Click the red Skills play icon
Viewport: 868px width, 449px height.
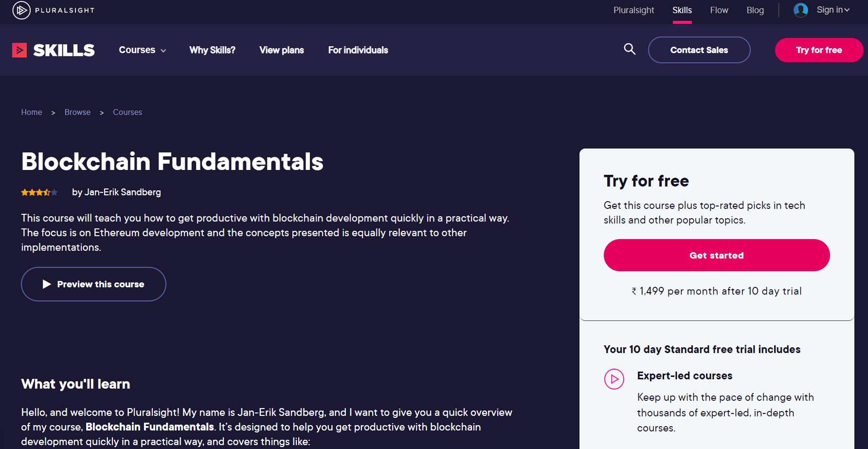point(19,50)
